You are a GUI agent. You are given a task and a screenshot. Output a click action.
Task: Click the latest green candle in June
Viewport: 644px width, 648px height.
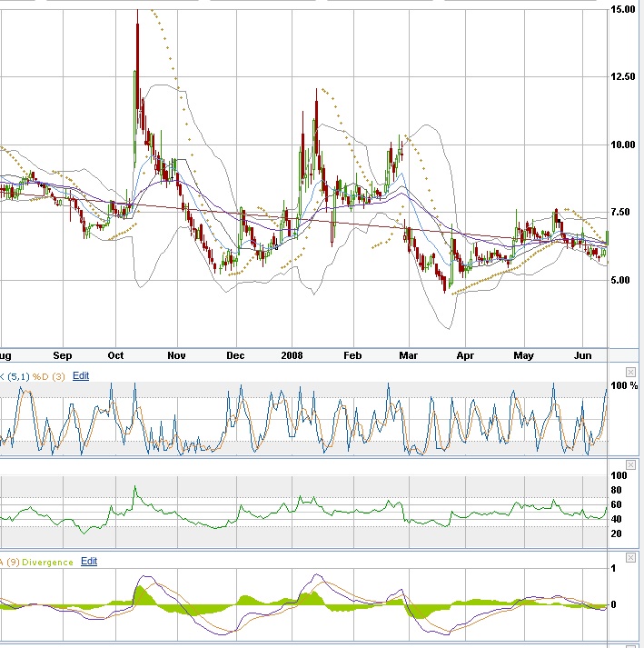tap(606, 237)
